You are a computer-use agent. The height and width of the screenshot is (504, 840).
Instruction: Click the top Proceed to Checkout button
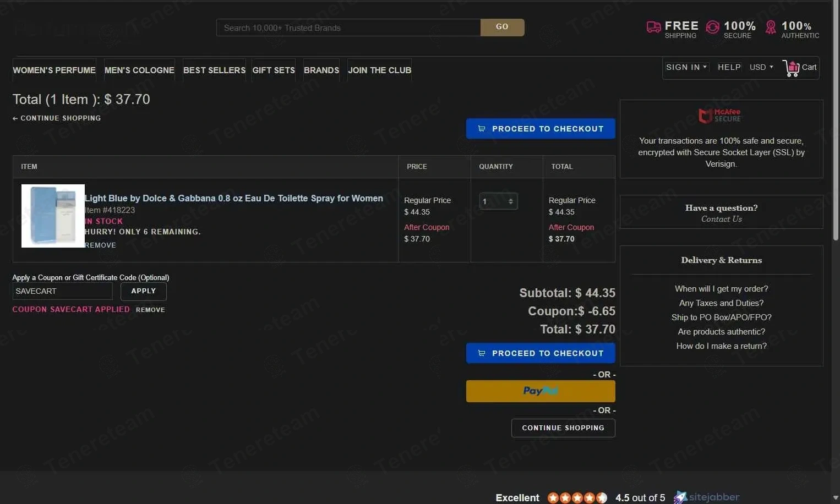click(540, 129)
